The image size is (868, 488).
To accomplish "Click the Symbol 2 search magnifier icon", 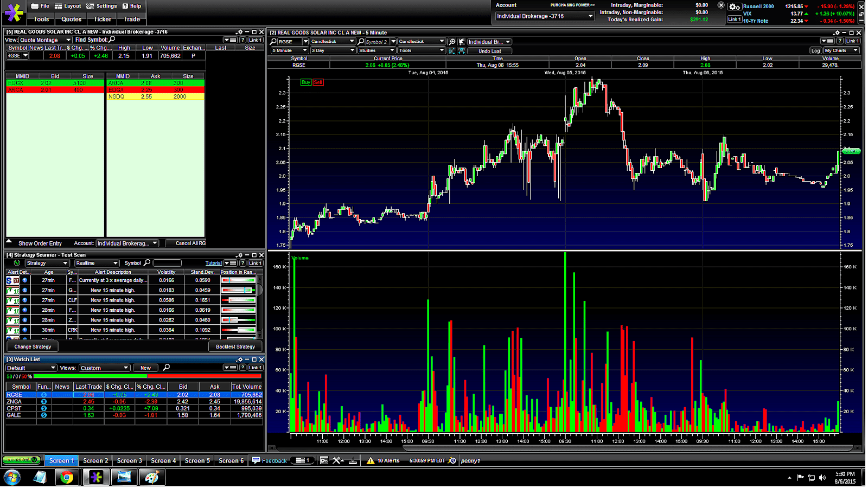I will click(x=361, y=42).
